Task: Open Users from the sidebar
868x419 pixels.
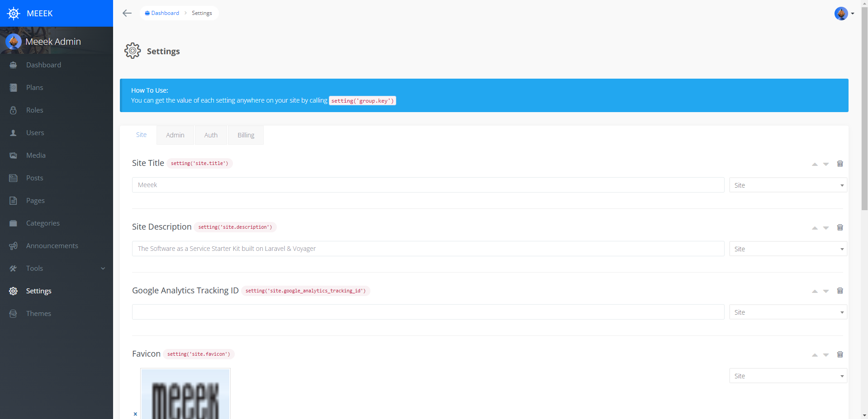Action: point(34,132)
